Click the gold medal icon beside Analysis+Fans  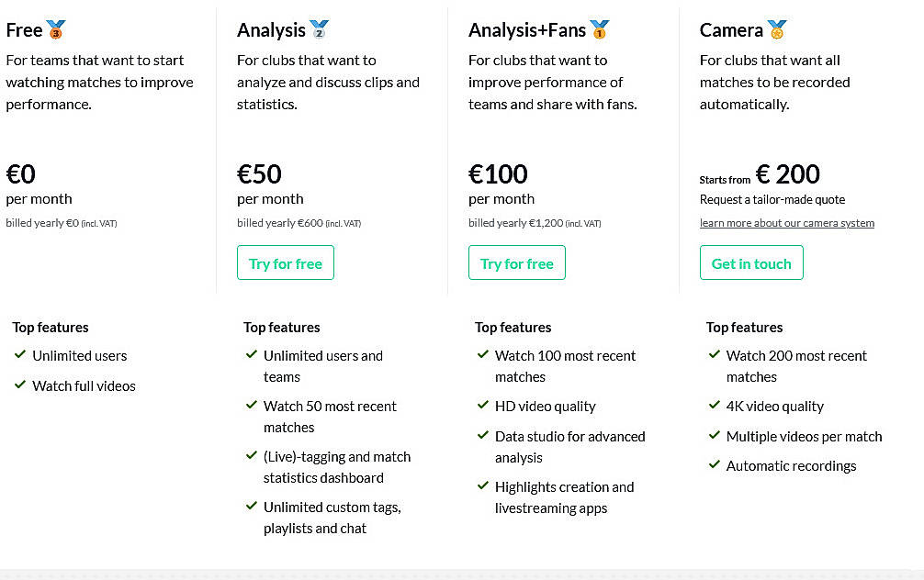(599, 29)
